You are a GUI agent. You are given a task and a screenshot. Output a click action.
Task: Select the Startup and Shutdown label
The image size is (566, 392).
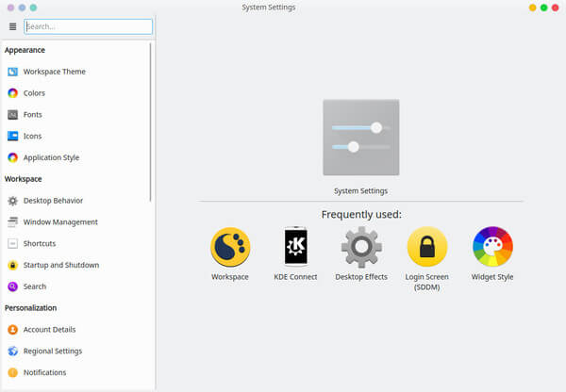pos(61,265)
